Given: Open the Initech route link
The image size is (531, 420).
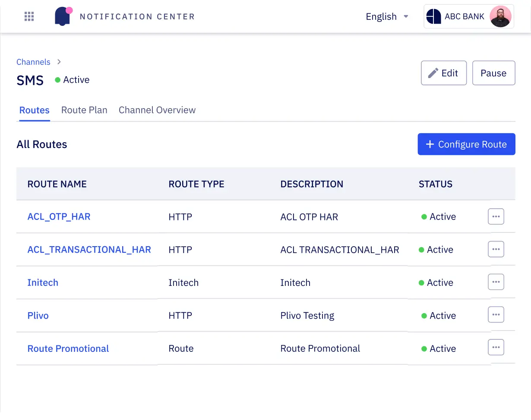Looking at the screenshot, I should pos(43,282).
